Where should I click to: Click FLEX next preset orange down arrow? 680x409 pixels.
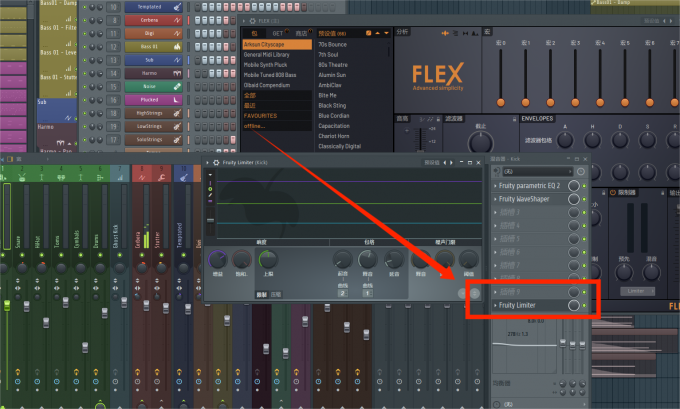click(x=386, y=33)
